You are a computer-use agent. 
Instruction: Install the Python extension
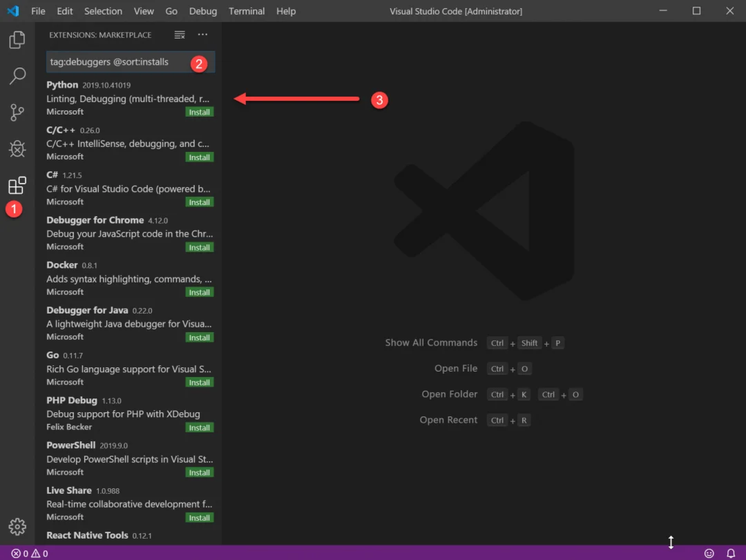click(199, 112)
